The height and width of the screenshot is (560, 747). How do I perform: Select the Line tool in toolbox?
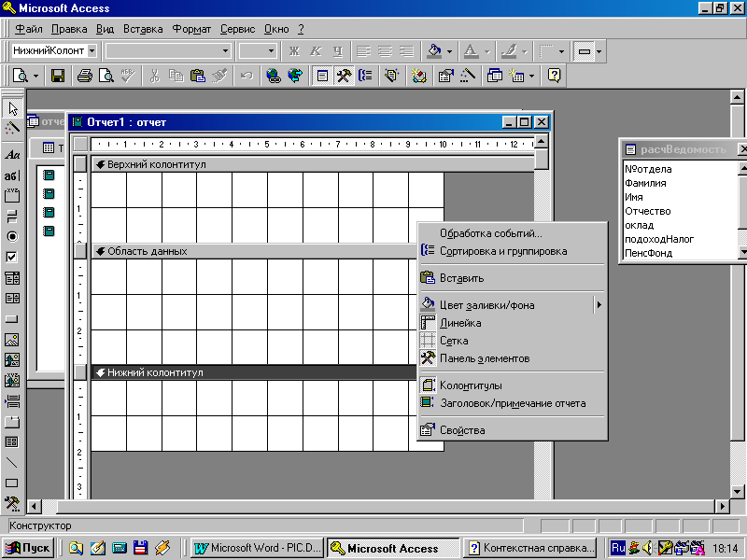click(12, 462)
